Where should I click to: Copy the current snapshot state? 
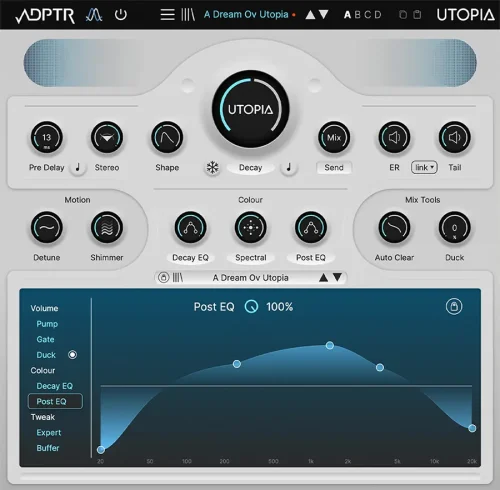pos(403,15)
